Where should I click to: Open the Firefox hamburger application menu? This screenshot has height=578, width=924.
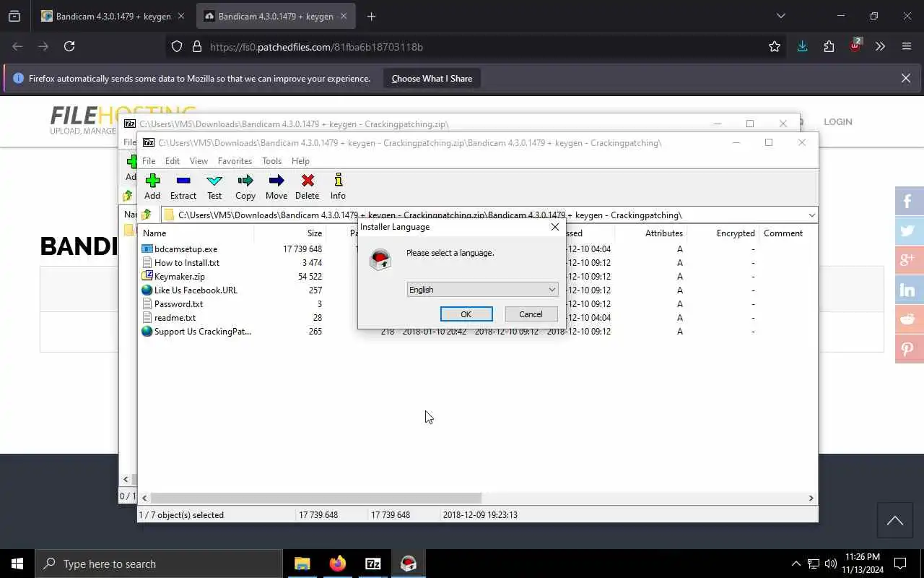coord(907,46)
